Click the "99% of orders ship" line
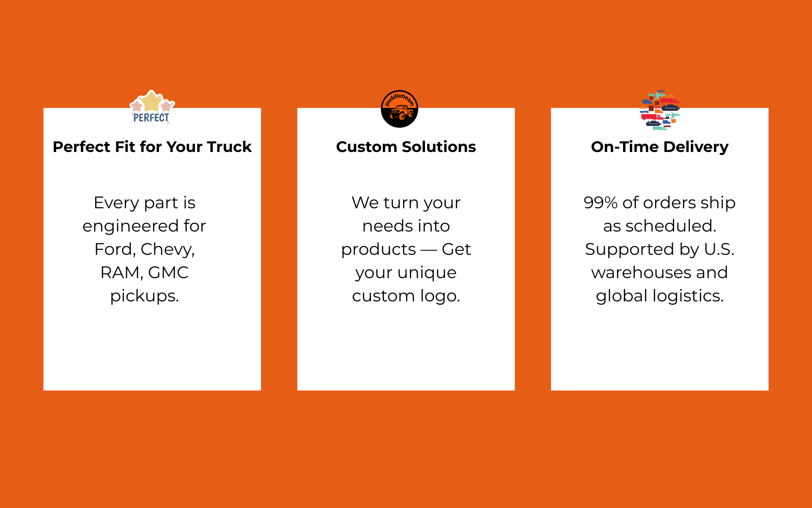812x508 pixels. click(x=659, y=203)
